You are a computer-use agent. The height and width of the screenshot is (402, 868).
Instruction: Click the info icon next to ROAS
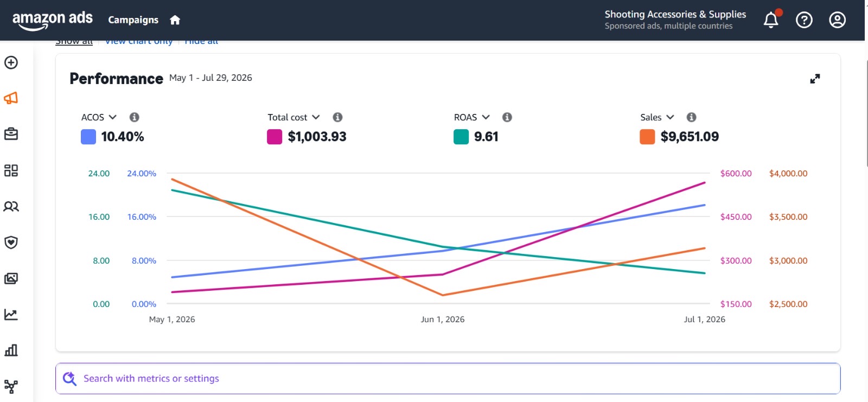507,117
